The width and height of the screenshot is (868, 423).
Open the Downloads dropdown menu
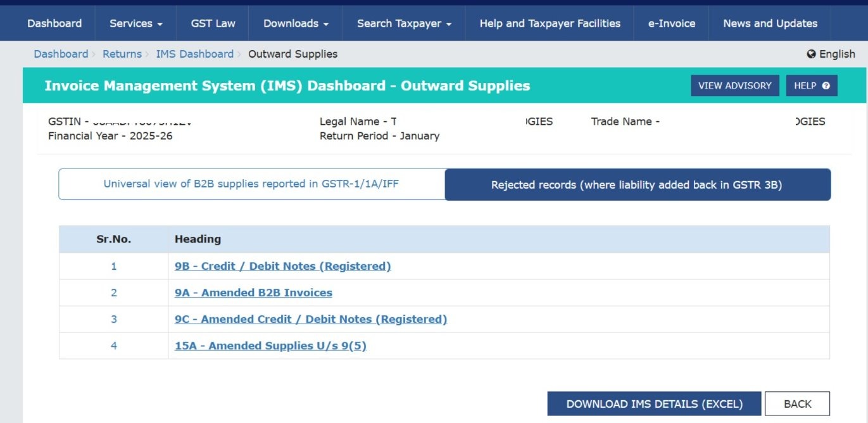[295, 23]
